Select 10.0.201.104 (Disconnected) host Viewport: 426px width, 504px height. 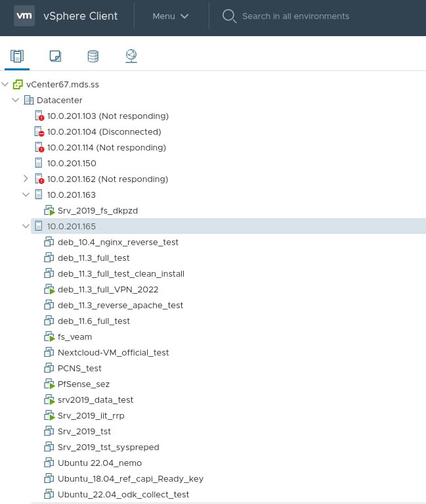(x=104, y=132)
